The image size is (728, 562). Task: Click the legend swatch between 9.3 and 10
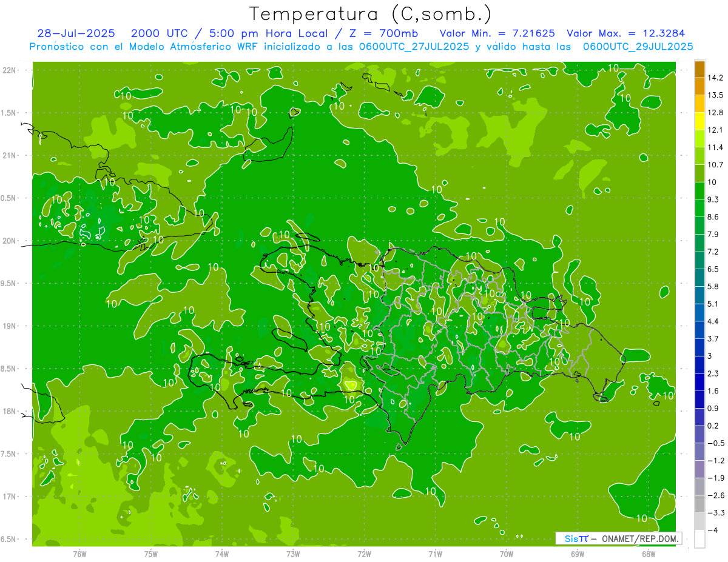(x=699, y=191)
